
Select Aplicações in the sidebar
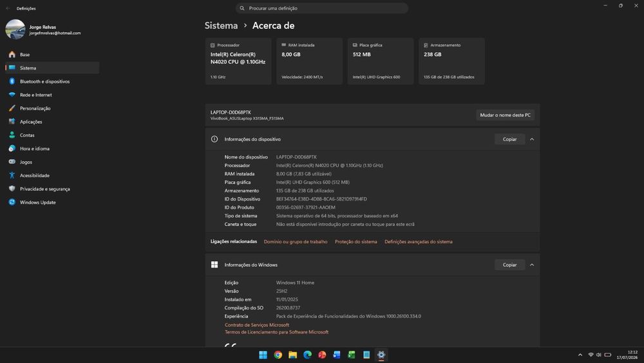click(52, 122)
